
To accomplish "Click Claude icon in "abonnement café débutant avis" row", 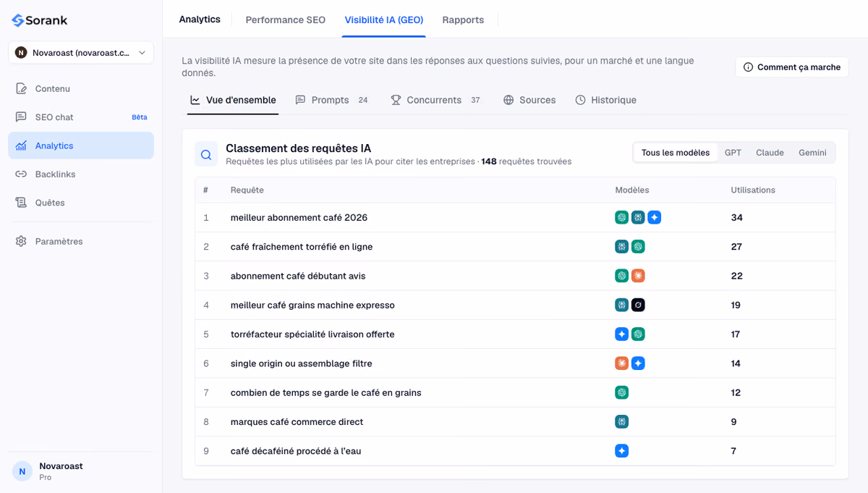I will tap(638, 276).
